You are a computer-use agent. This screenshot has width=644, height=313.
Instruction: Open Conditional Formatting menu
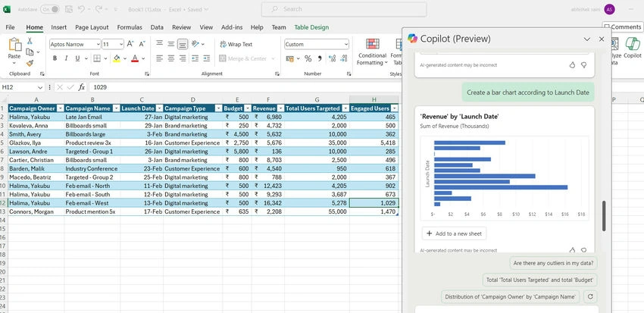(372, 52)
